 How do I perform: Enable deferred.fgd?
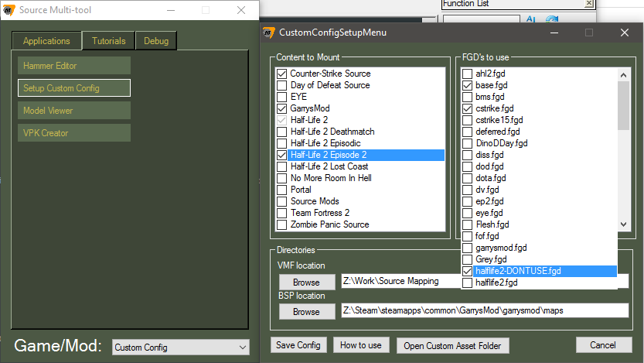coord(467,132)
